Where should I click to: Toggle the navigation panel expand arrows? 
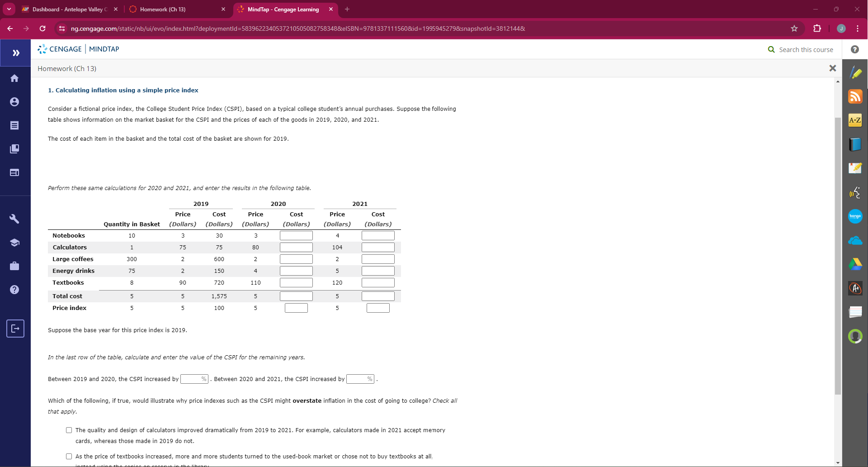click(x=16, y=53)
